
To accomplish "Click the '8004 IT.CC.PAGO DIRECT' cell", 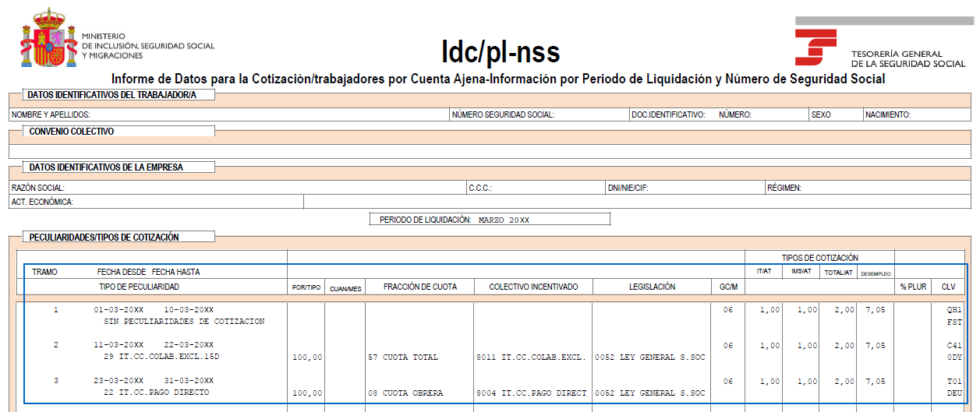I will coord(531,393).
